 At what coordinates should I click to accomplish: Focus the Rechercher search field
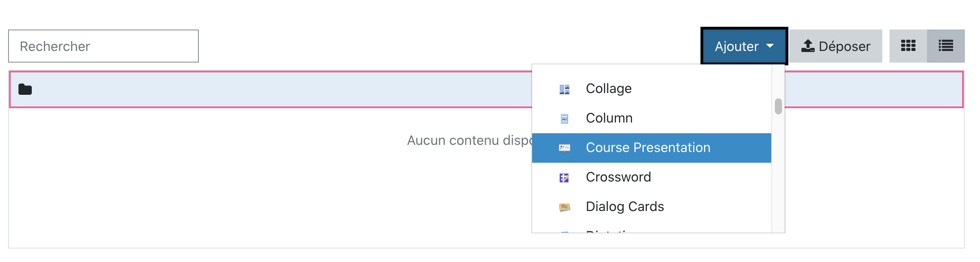pyautogui.click(x=103, y=46)
